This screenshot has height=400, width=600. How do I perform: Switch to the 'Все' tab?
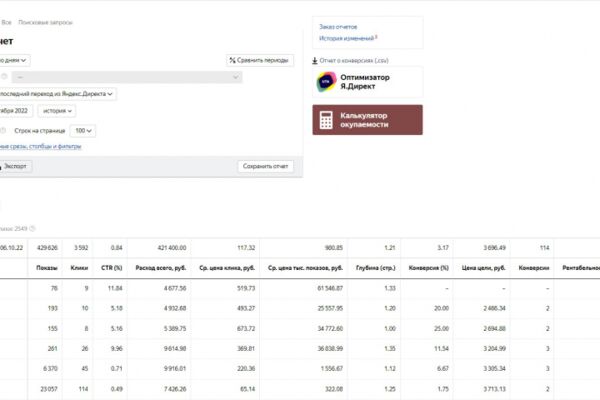[7, 22]
